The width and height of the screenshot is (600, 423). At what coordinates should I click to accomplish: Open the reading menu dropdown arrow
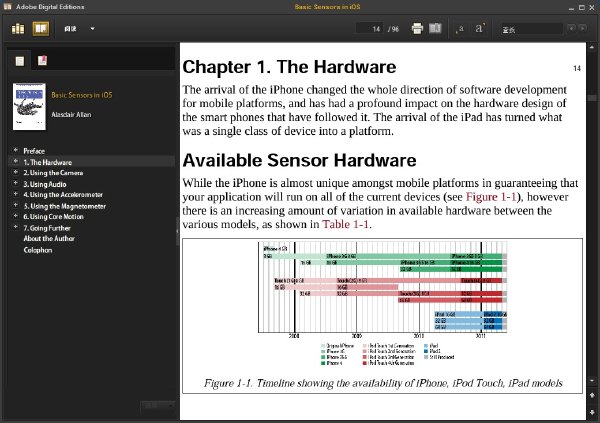click(x=93, y=29)
